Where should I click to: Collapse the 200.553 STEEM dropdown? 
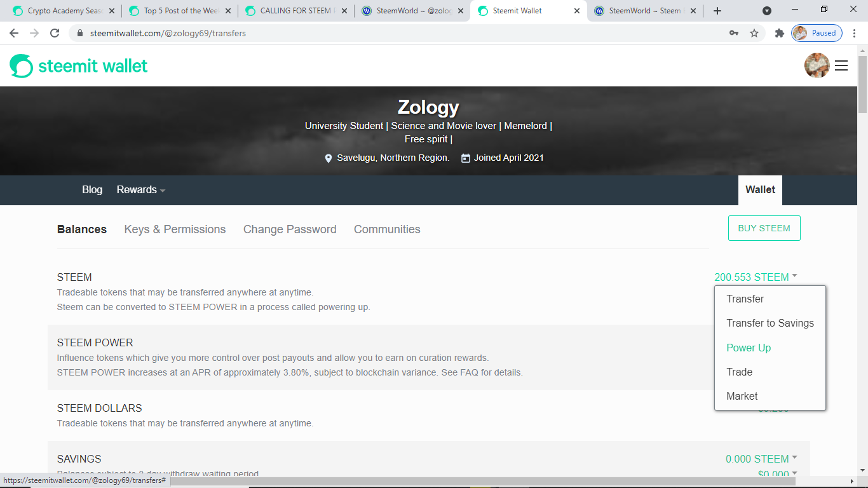756,277
